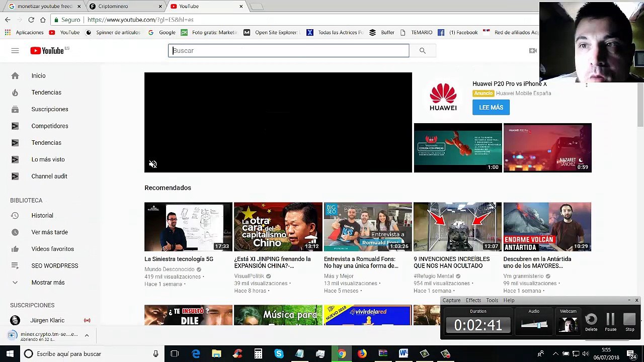Open Microsoft Word from the taskbar

404,354
